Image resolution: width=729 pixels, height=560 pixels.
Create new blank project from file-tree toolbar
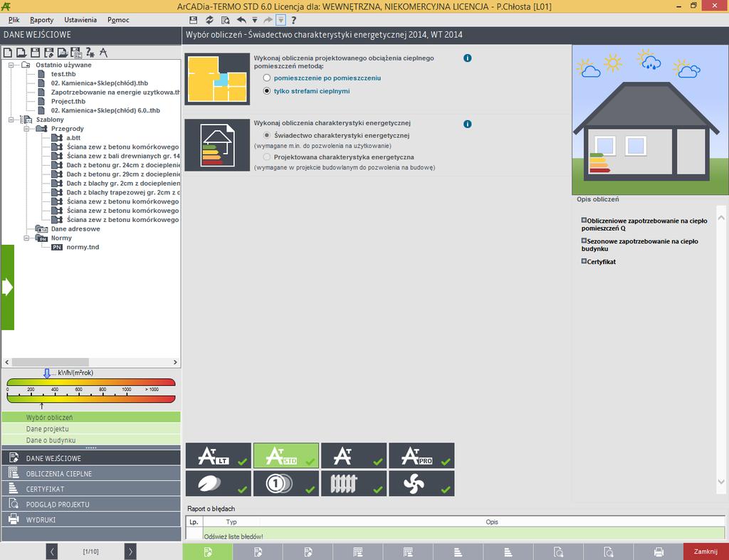[x=8, y=53]
